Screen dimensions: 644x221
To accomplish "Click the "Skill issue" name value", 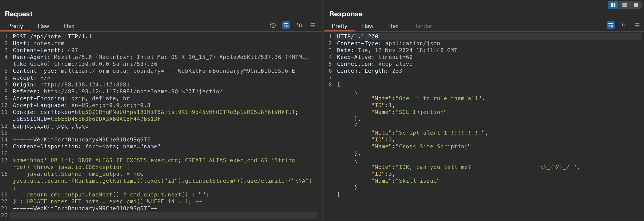I will pyautogui.click(x=418, y=181).
